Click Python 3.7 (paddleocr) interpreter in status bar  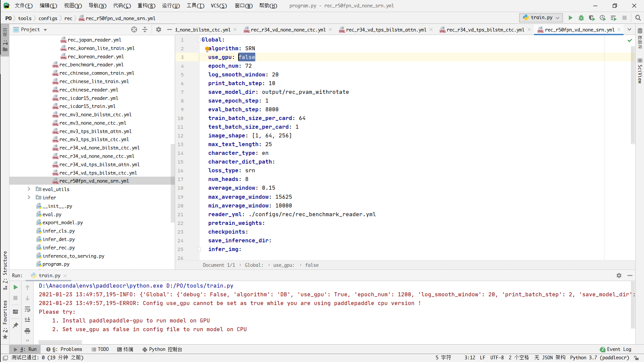pos(599,358)
